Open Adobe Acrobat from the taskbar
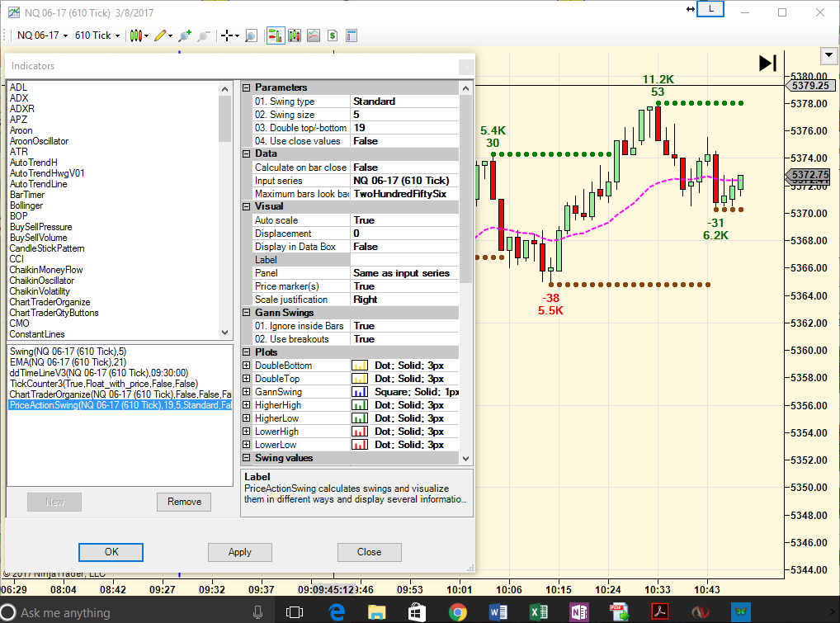The height and width of the screenshot is (623, 840). click(x=660, y=611)
